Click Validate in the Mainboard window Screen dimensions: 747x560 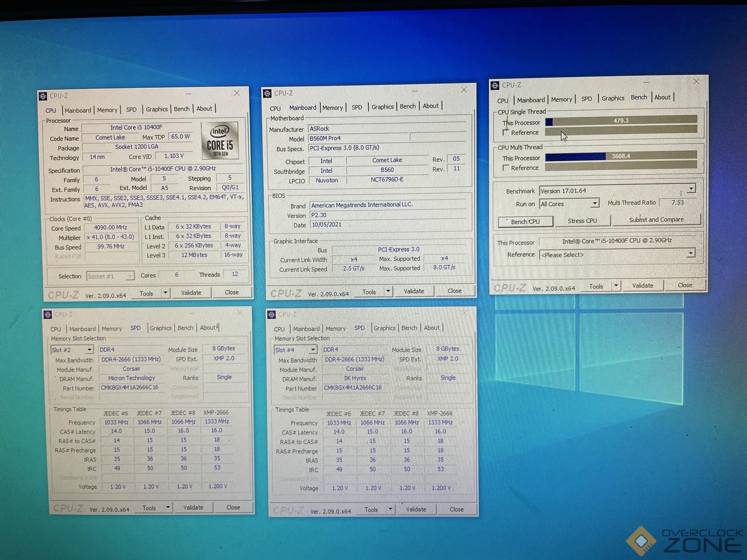click(414, 291)
